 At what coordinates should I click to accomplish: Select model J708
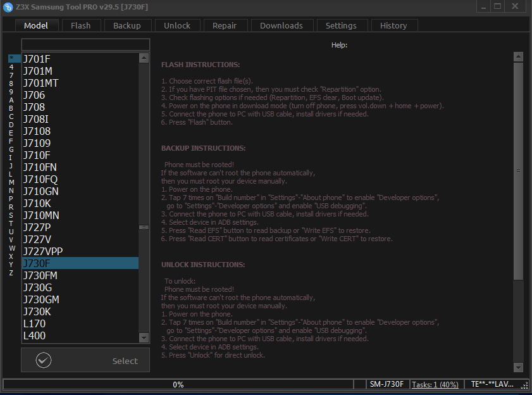tap(80, 108)
